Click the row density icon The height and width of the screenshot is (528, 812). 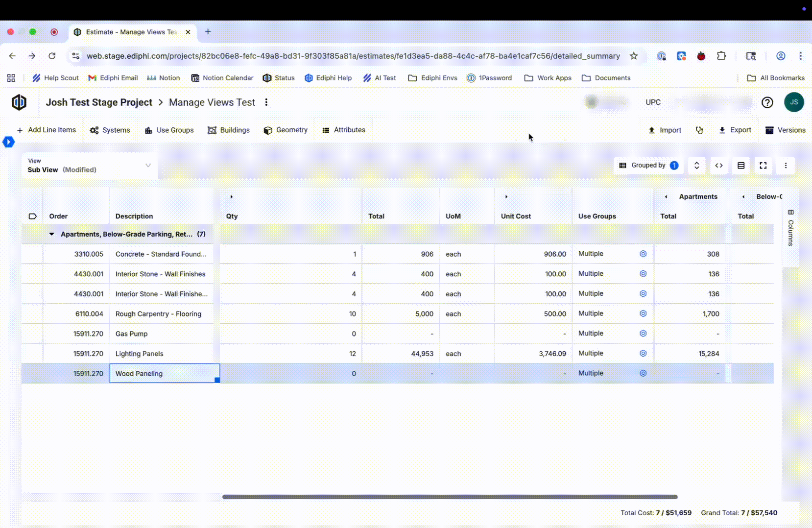741,166
